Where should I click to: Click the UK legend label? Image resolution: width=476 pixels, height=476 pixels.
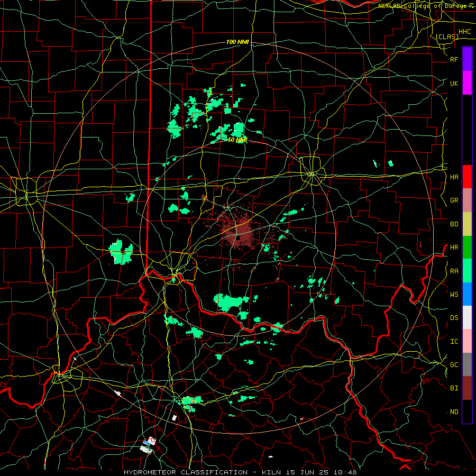tap(454, 83)
